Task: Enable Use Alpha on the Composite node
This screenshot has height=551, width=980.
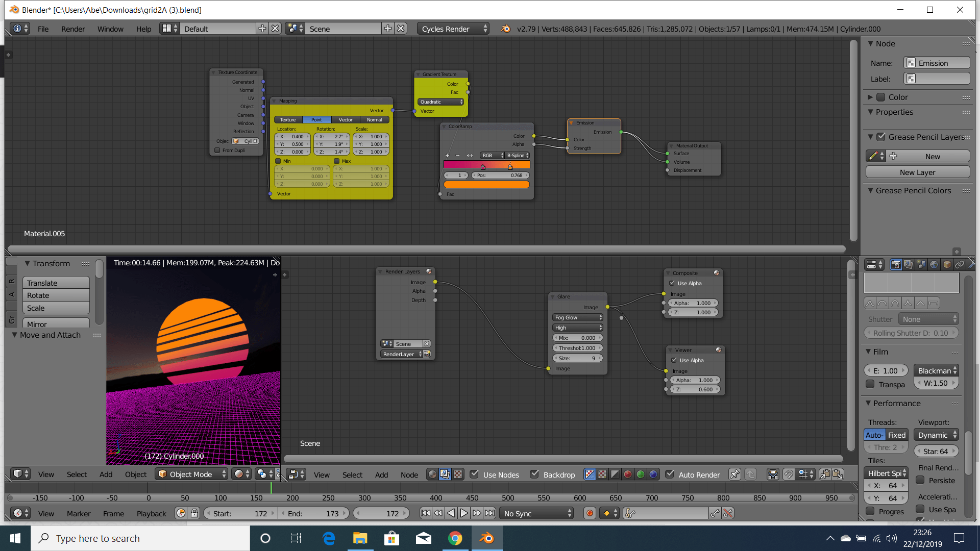Action: click(673, 283)
